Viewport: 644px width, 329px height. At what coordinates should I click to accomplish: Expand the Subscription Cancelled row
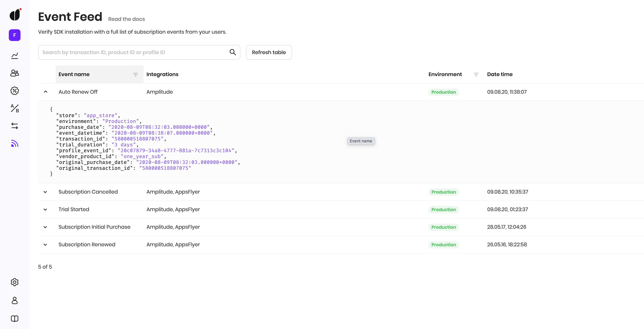point(45,192)
